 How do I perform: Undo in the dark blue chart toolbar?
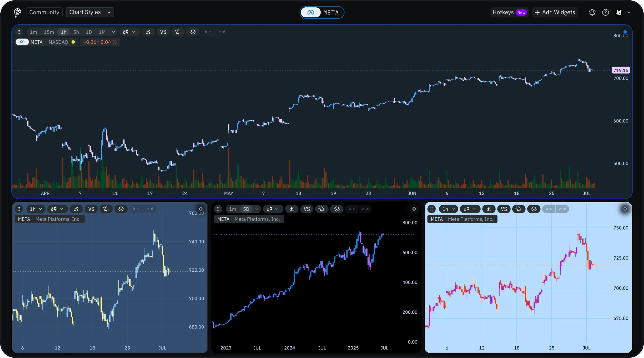[136, 209]
